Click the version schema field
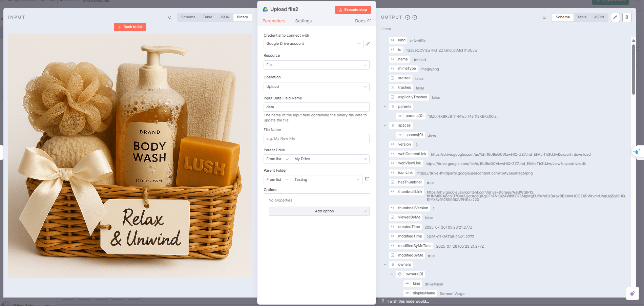This screenshot has width=644, height=306. click(x=400, y=144)
